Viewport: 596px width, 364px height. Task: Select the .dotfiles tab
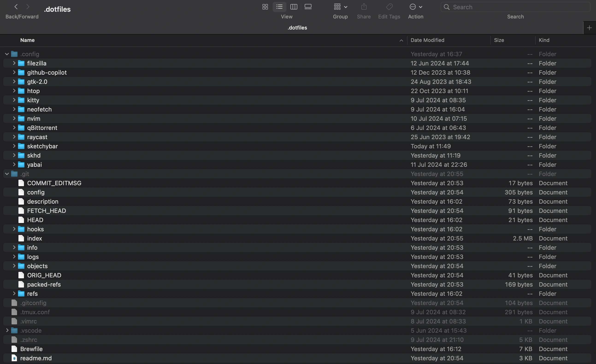coord(297,28)
